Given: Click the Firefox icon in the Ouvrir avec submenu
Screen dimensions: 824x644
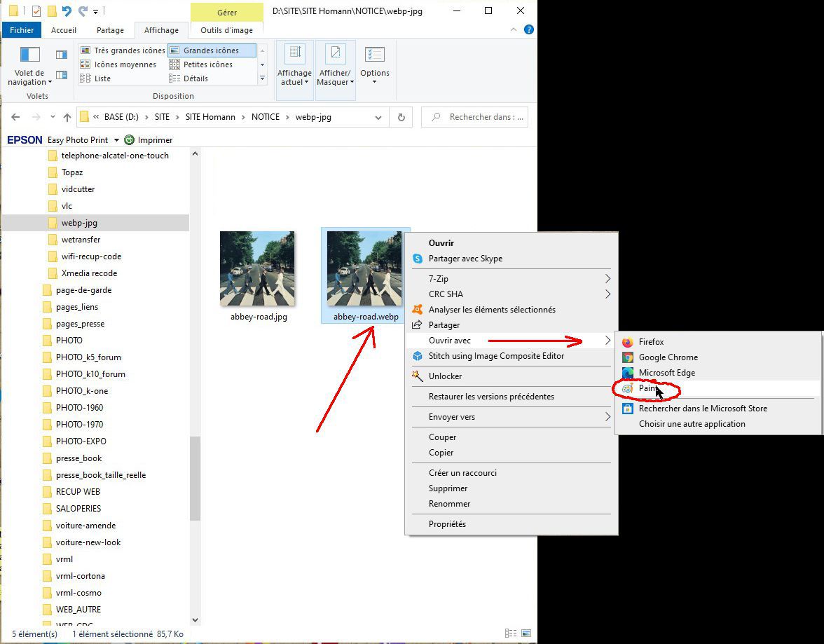Looking at the screenshot, I should click(x=628, y=342).
